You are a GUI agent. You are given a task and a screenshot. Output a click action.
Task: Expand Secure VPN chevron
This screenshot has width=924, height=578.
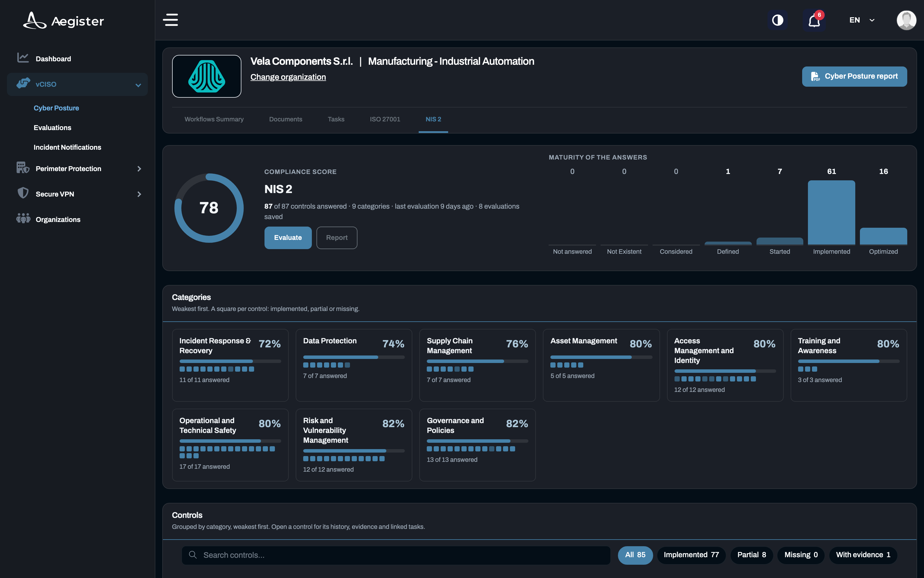[139, 194]
